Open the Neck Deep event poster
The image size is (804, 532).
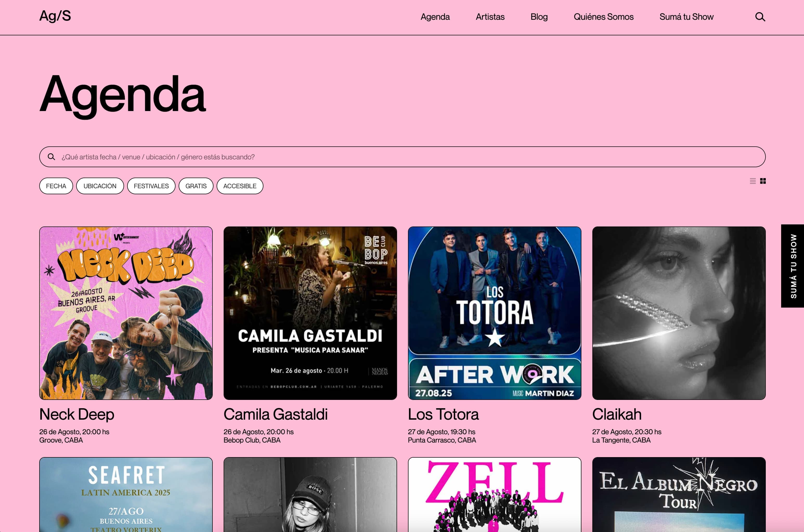[126, 313]
